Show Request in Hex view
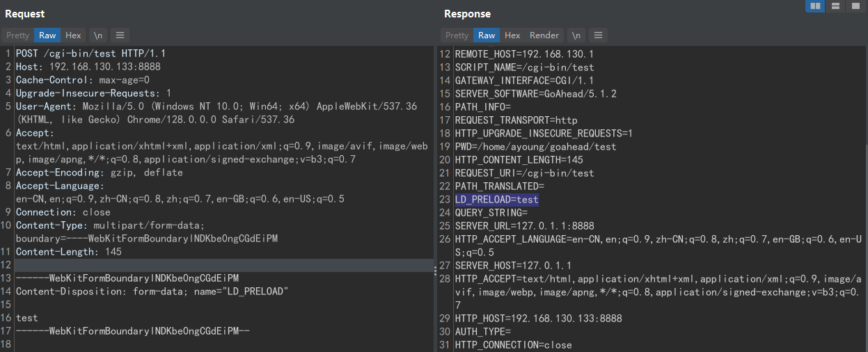Image resolution: width=868 pixels, height=352 pixels. (73, 35)
